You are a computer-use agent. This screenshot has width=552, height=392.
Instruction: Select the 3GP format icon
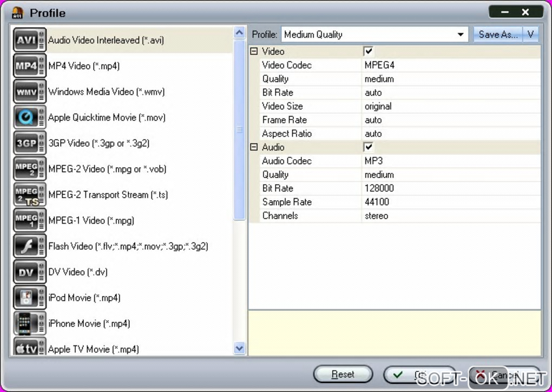(30, 143)
